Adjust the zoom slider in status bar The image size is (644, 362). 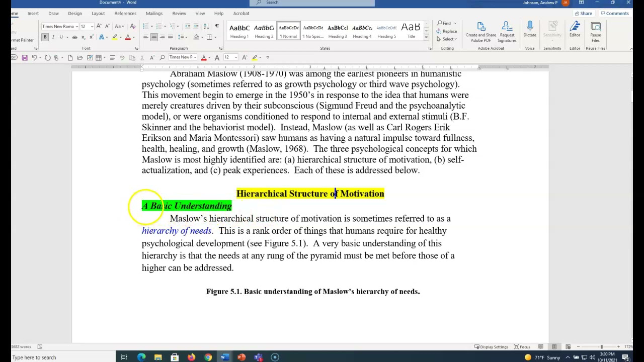pyautogui.click(x=601, y=347)
